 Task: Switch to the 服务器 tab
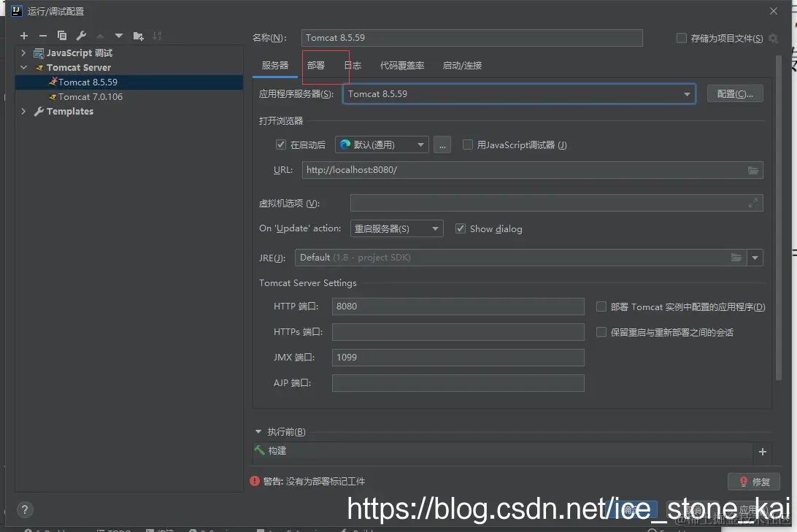click(x=275, y=66)
